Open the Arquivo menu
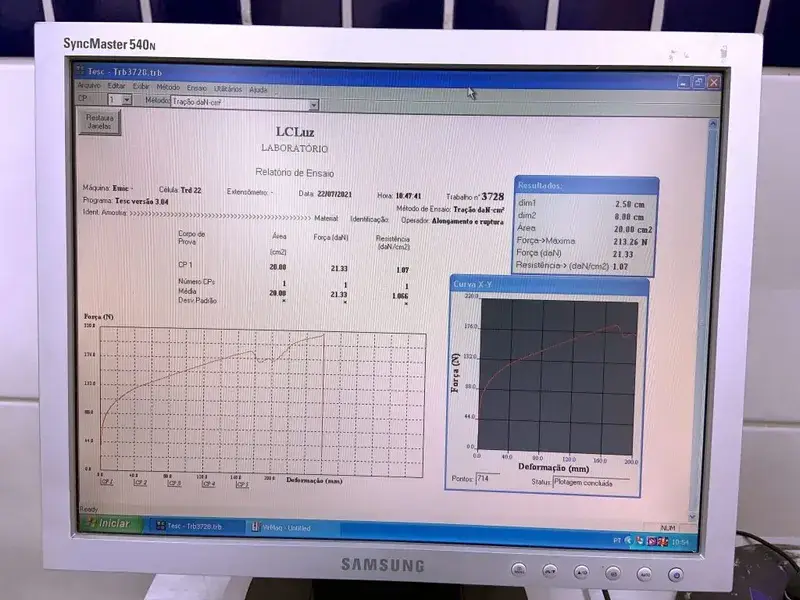This screenshot has width=800, height=600. pyautogui.click(x=89, y=88)
